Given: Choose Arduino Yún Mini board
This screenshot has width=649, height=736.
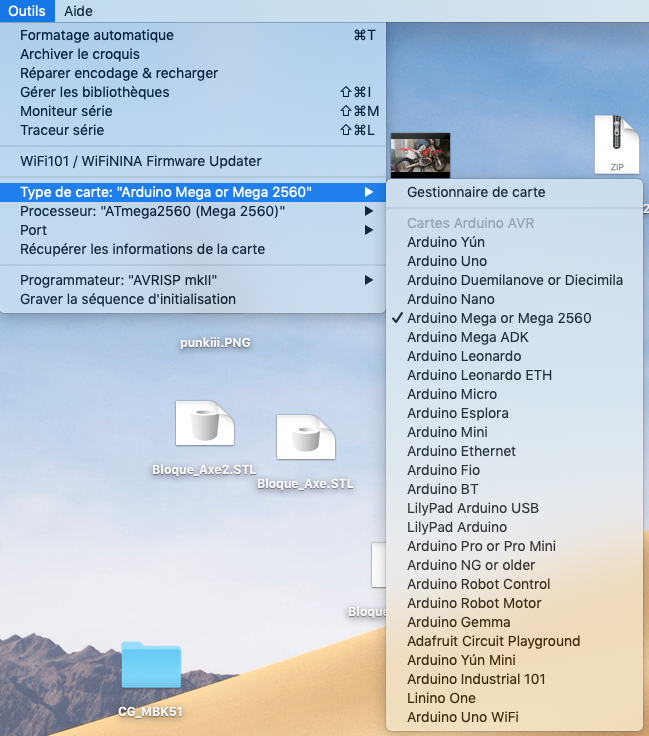Looking at the screenshot, I should coord(514,660).
